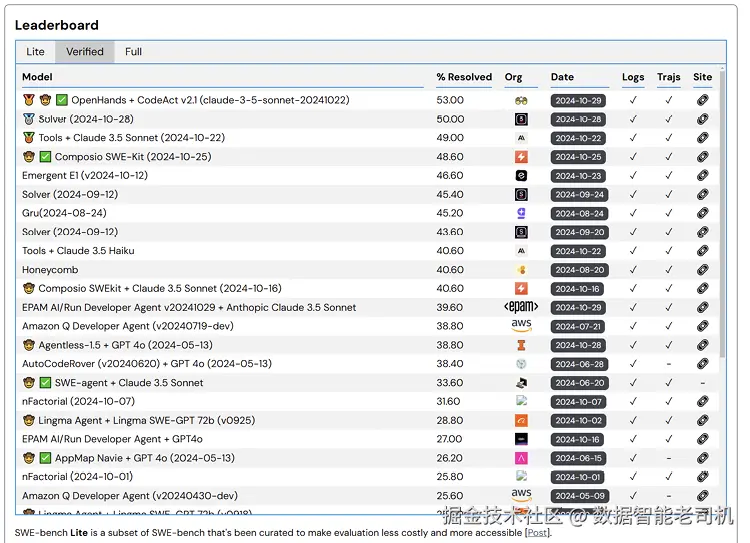Click the Leaderboard heading

pyautogui.click(x=56, y=25)
